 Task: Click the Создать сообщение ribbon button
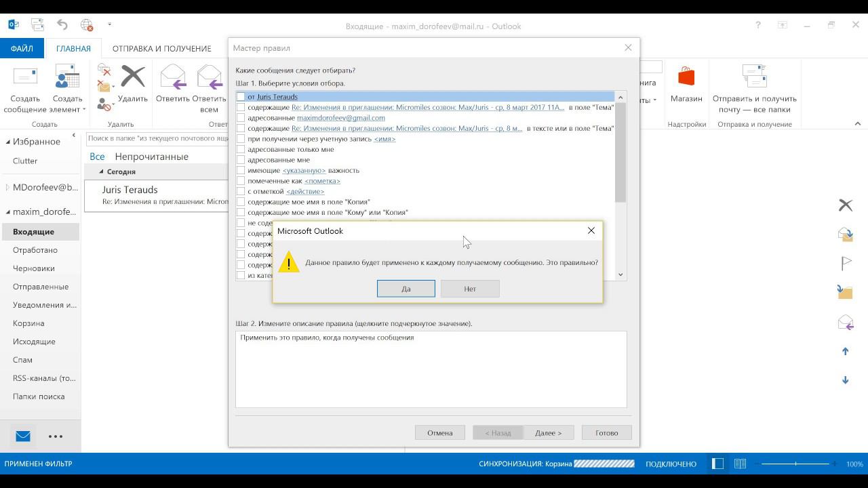point(26,89)
